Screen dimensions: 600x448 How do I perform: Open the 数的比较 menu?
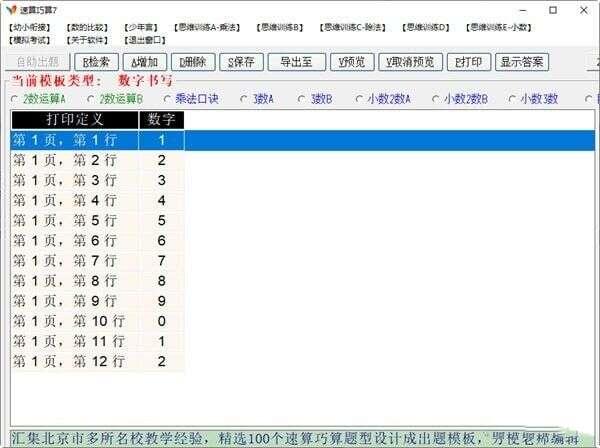coord(87,27)
